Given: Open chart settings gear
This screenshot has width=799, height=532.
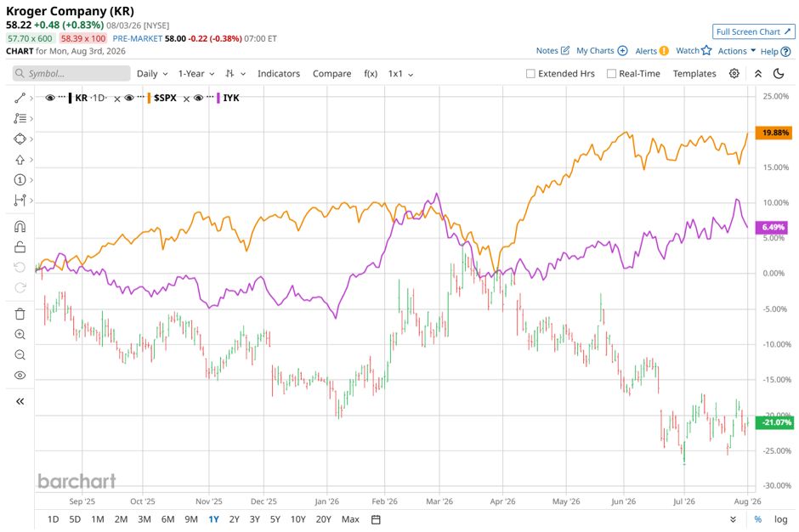Looking at the screenshot, I should pos(734,73).
